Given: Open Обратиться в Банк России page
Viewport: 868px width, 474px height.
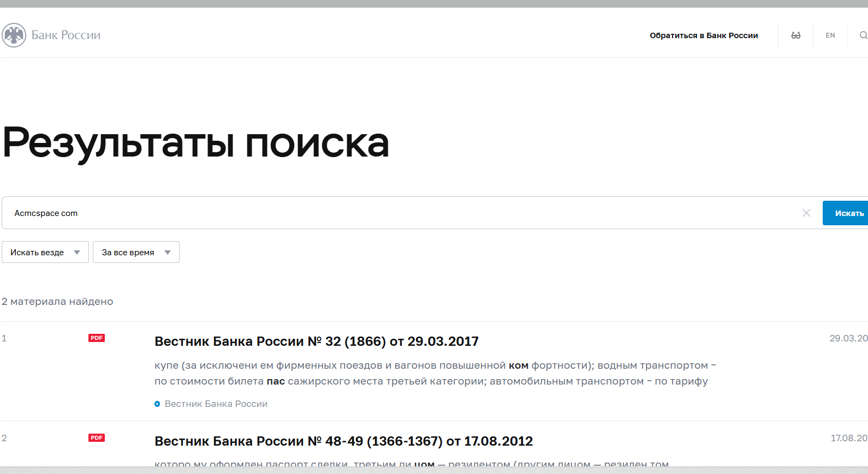Looking at the screenshot, I should (x=703, y=35).
